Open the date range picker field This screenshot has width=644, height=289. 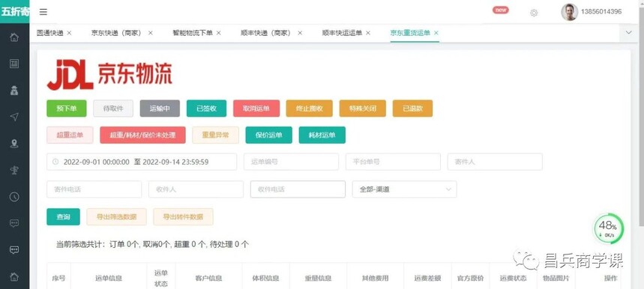142,162
